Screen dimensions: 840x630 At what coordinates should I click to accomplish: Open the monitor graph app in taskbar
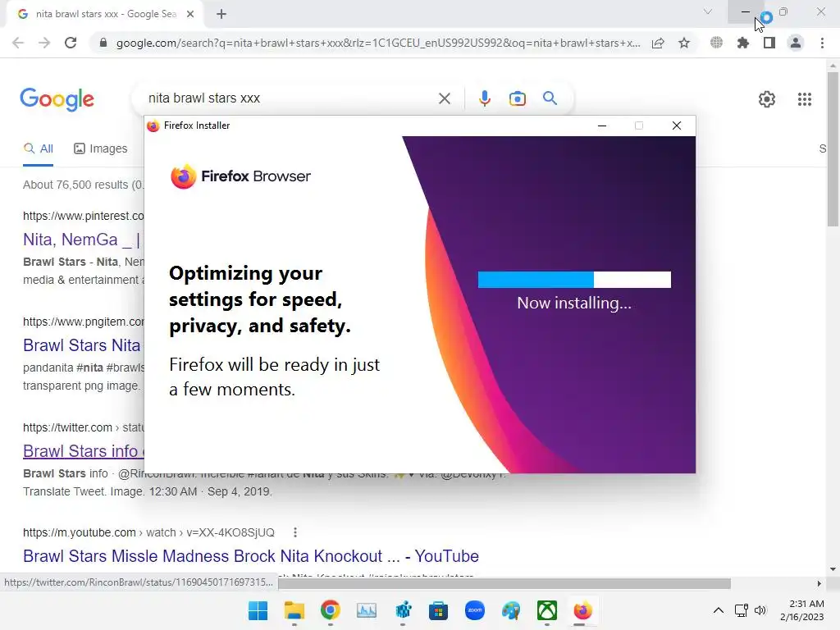pos(367,610)
